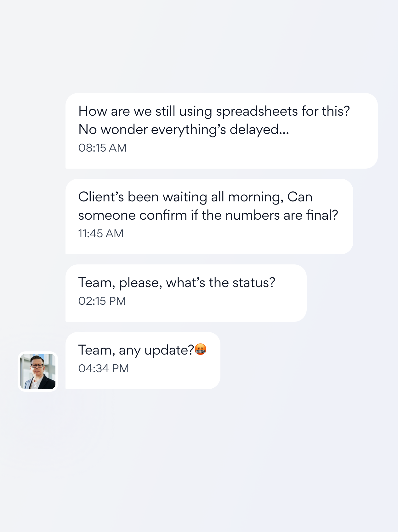Click the angry cursing face emoji

pyautogui.click(x=201, y=350)
